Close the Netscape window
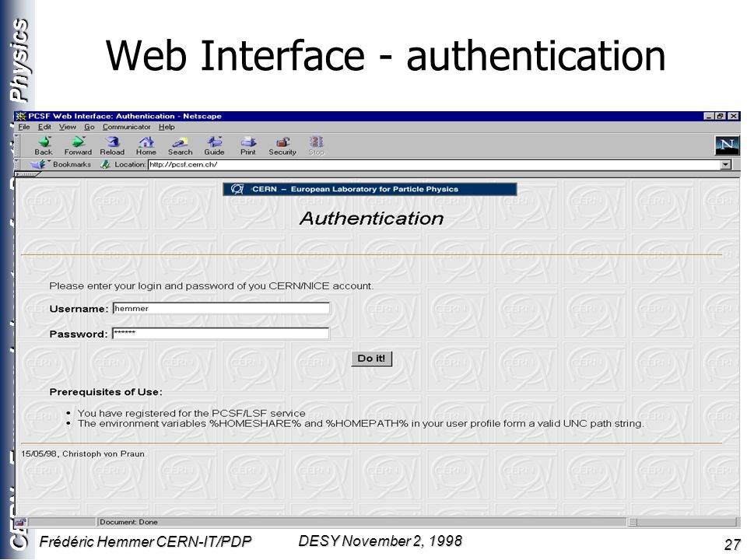This screenshot has height=560, width=747. point(734,116)
